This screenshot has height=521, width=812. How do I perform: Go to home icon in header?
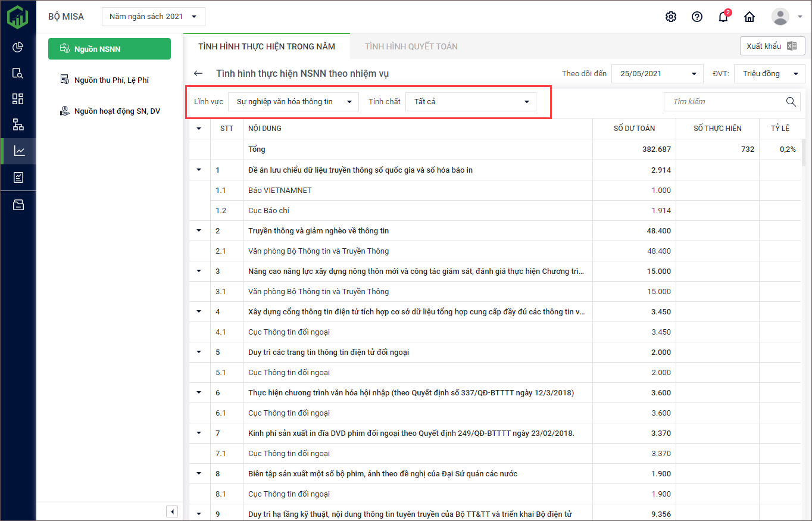tap(749, 17)
